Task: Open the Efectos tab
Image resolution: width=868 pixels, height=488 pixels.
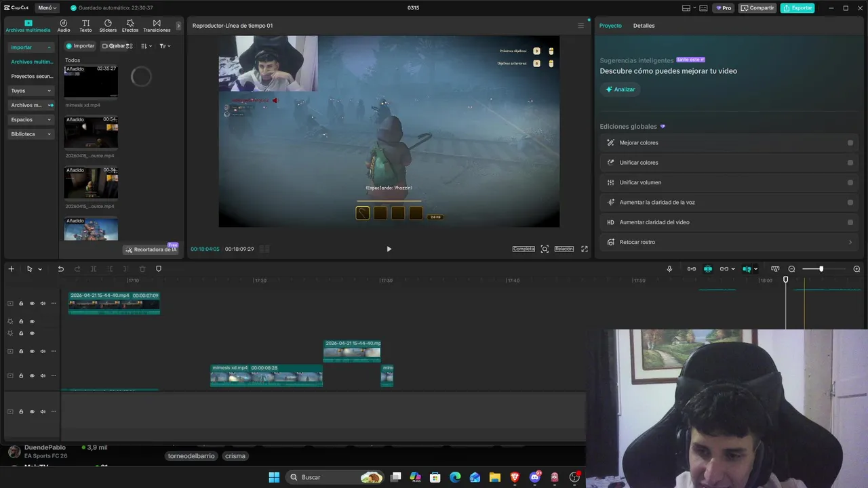Action: pyautogui.click(x=130, y=26)
